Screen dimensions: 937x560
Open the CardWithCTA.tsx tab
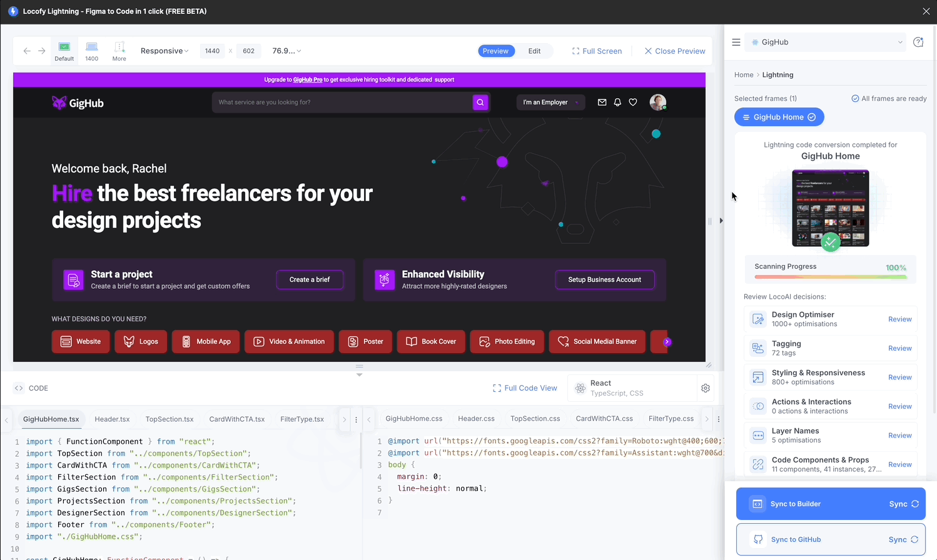pos(237,419)
